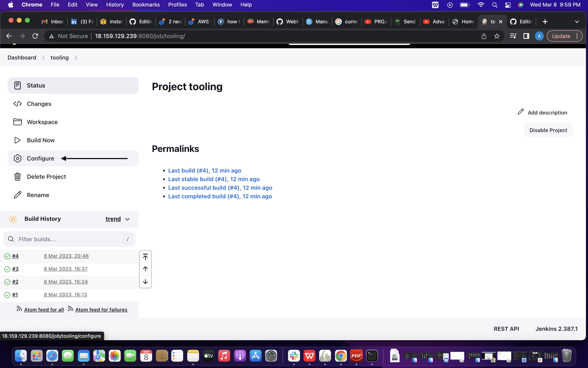Open Last stable build (#4) permalink
This screenshot has width=588, height=368.
[214, 179]
